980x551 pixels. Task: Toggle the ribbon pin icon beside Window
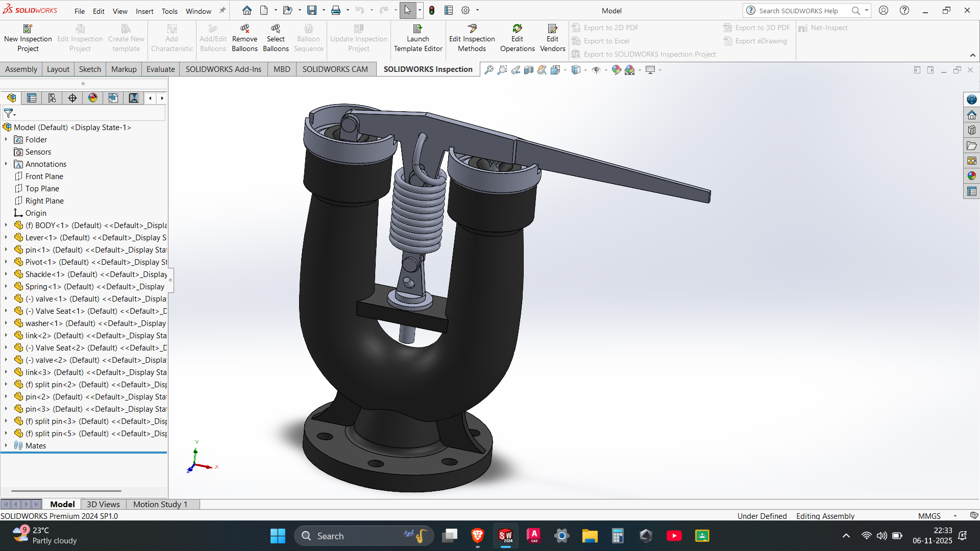[x=223, y=10]
